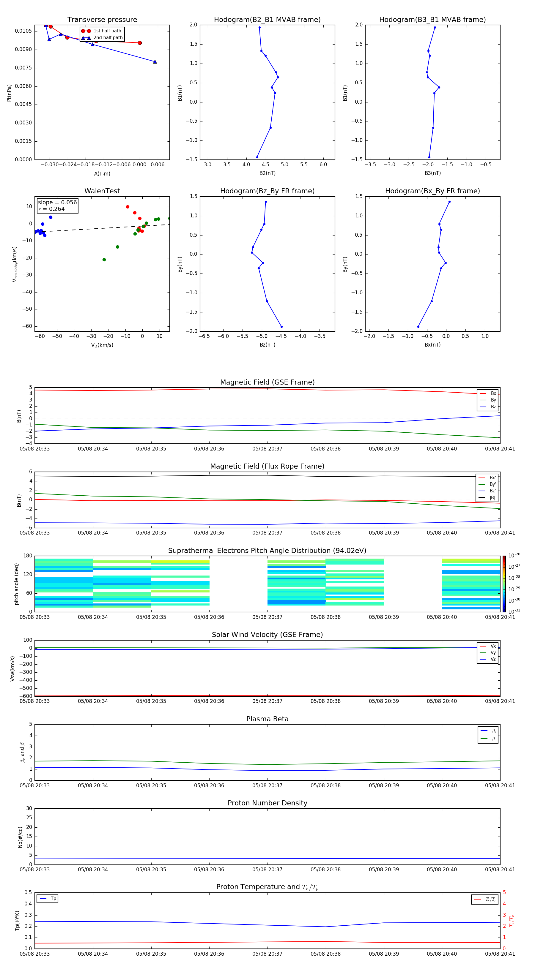Image resolution: width=535 pixels, height=980 pixels.
Task: Click 'Solar Wind Velocity (GSE Frame)' title
Action: pos(267,635)
